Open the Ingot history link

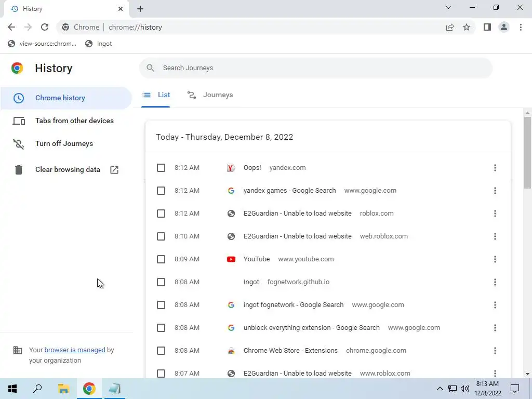pos(251,282)
